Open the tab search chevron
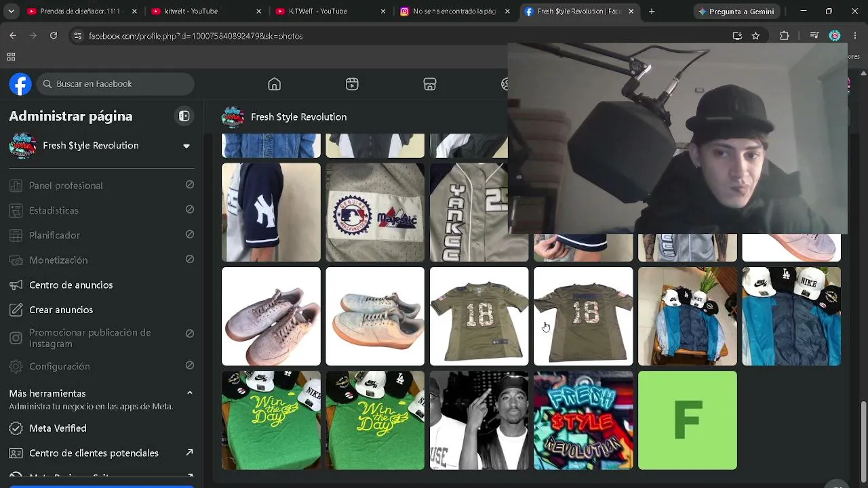 11,12
